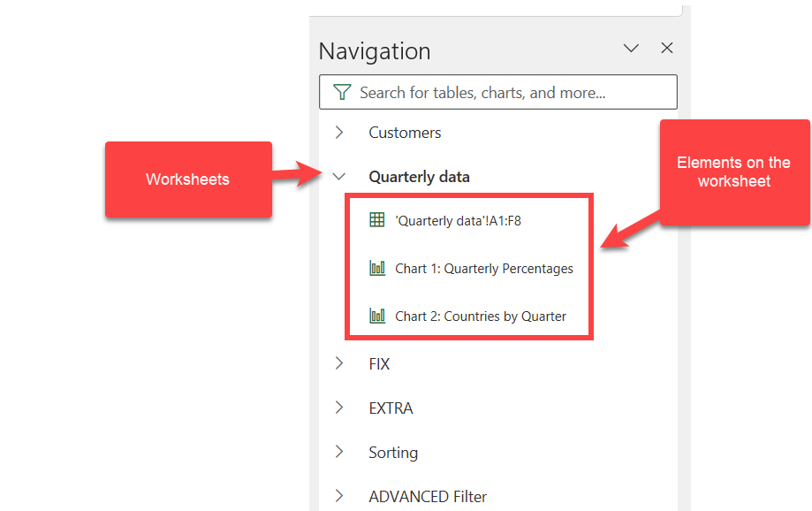Viewport: 812px width, 511px height.
Task: Expand the Customers worksheet
Action: [338, 132]
